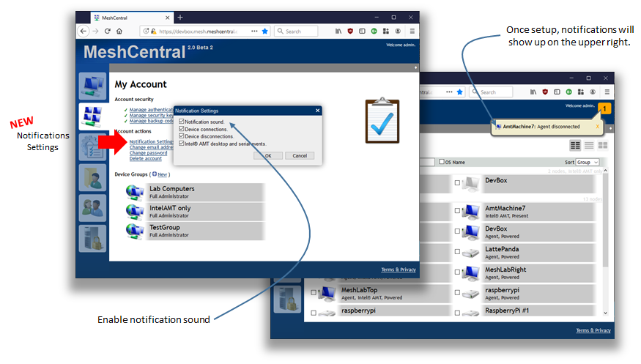Click TestGroup group globe icon

[135, 231]
